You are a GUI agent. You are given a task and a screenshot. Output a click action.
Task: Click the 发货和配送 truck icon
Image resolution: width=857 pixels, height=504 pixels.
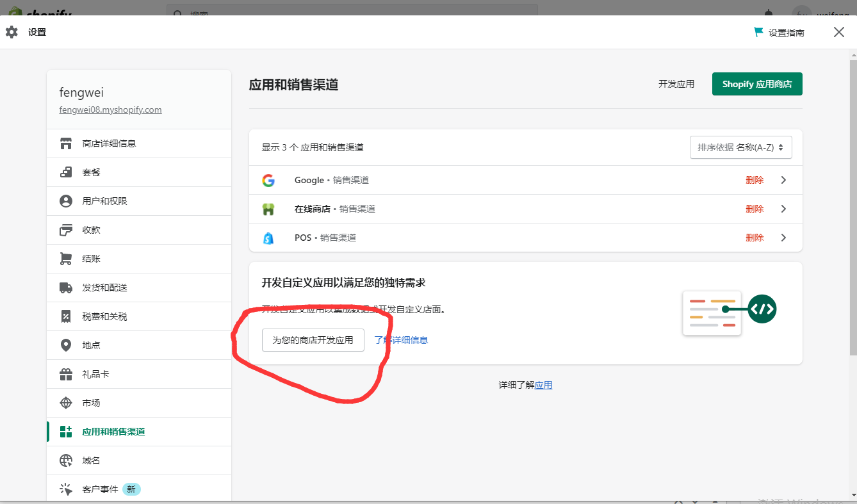pos(66,288)
